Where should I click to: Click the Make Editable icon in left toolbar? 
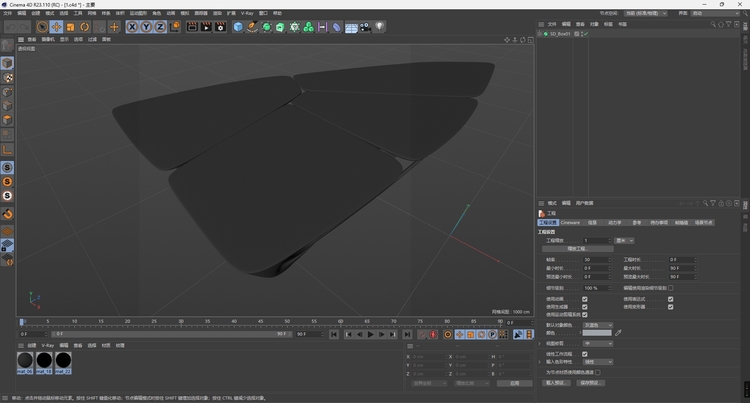tap(7, 45)
